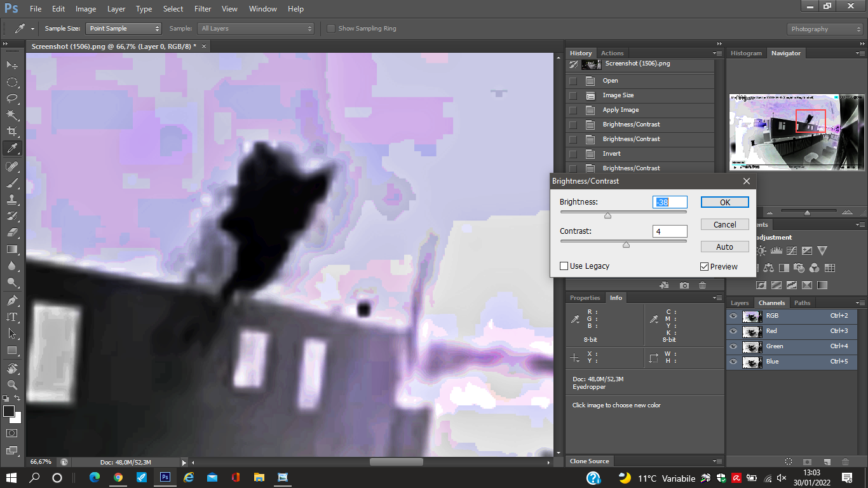Enable the Use Legacy checkbox
Image resolution: width=868 pixels, height=488 pixels.
point(564,266)
